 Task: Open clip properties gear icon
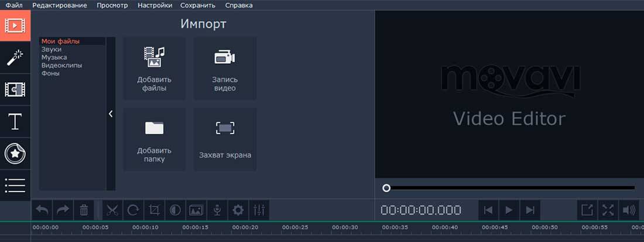click(x=238, y=210)
